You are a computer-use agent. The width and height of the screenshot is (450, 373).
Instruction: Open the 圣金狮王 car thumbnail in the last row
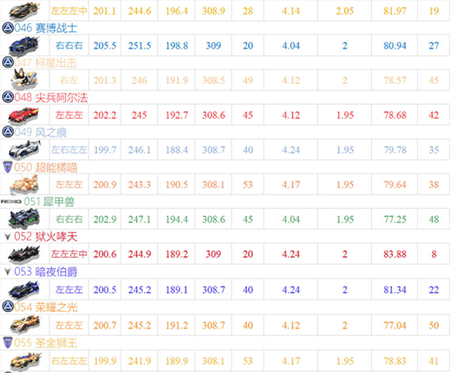25,361
